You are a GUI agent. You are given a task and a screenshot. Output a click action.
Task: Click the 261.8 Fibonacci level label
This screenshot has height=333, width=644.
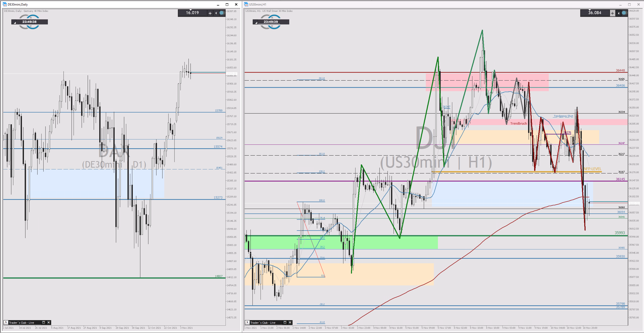pyautogui.click(x=321, y=78)
